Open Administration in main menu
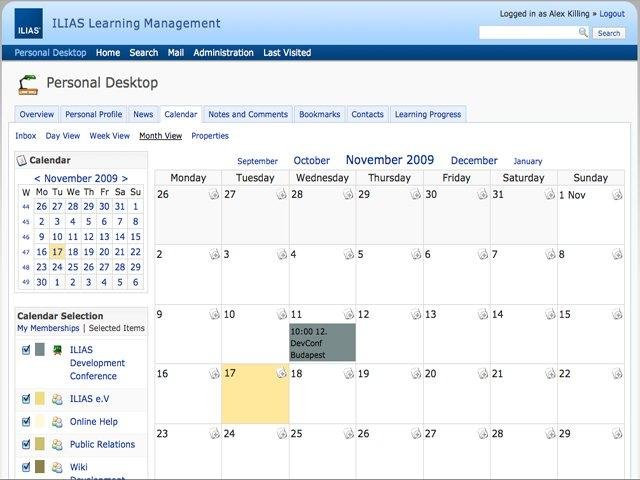 pyautogui.click(x=223, y=53)
